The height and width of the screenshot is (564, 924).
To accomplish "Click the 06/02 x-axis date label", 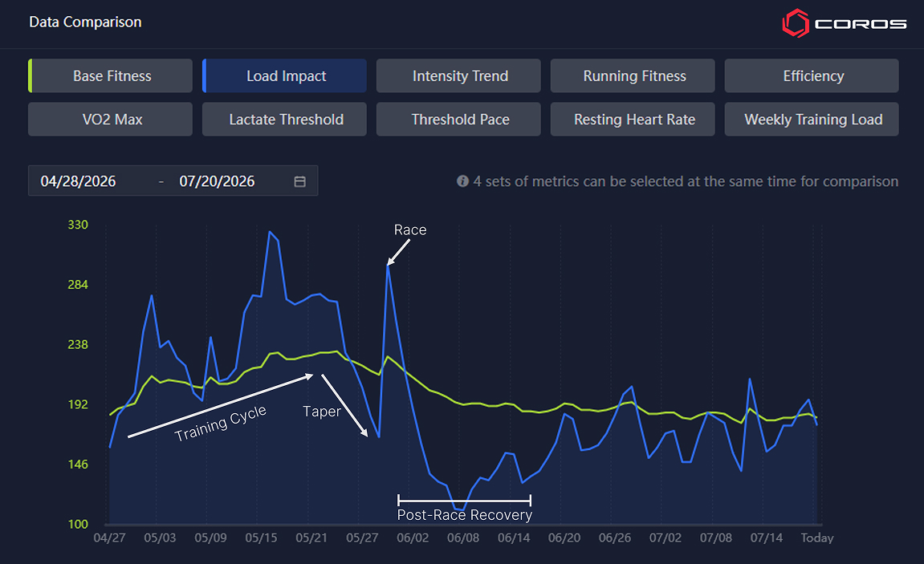I will point(413,538).
